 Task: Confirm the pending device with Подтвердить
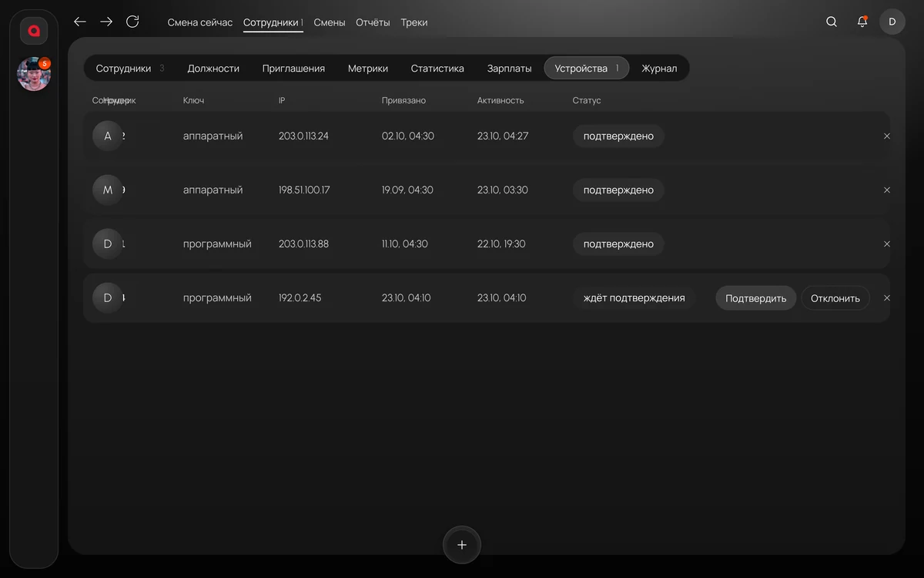756,298
